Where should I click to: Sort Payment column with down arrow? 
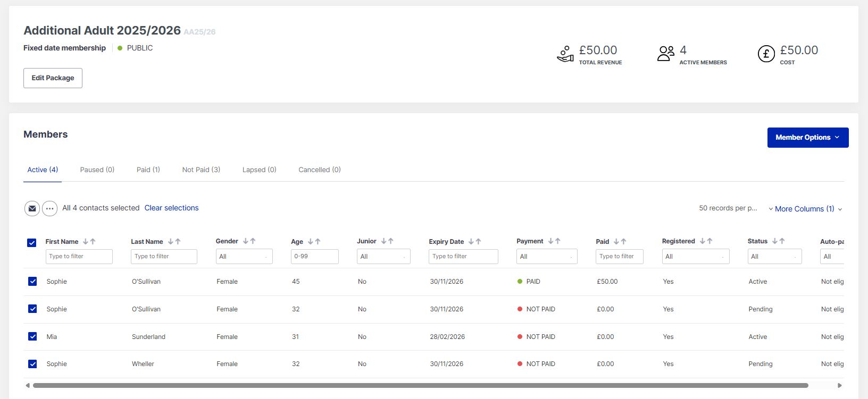click(551, 241)
